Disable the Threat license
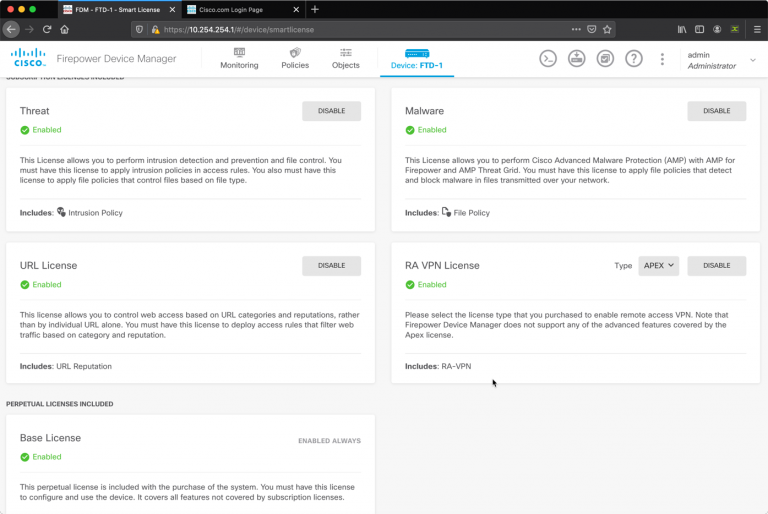Viewport: 768px width, 514px height. click(x=332, y=111)
